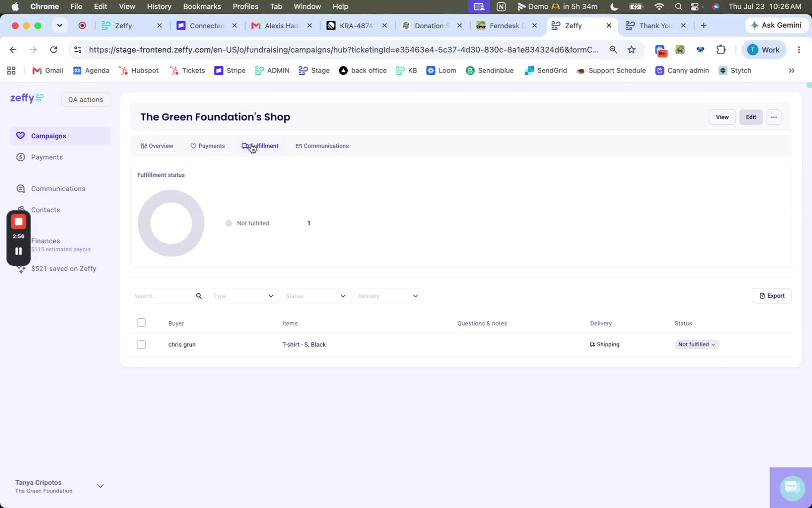Click the Wi-Fi icon in menu bar
This screenshot has height=508, width=812.
point(659,7)
